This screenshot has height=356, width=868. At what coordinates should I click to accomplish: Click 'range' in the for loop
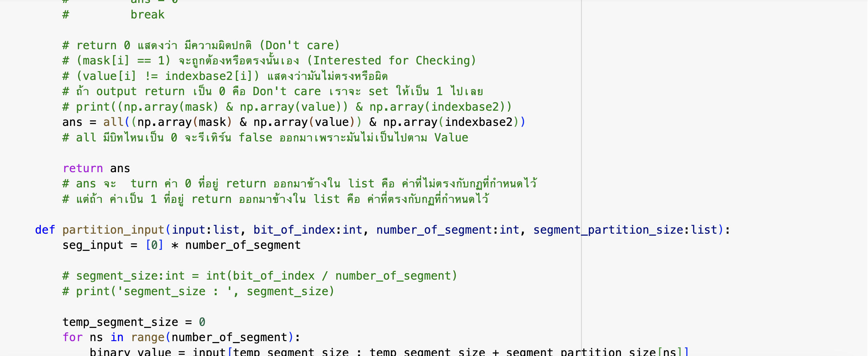point(148,337)
